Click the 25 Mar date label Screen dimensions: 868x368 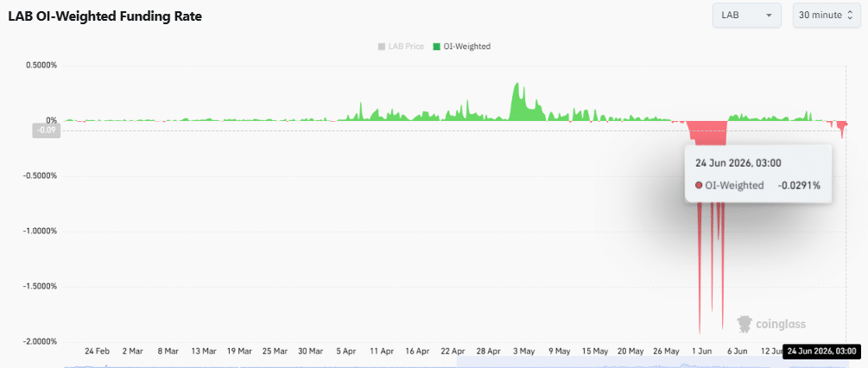(275, 351)
